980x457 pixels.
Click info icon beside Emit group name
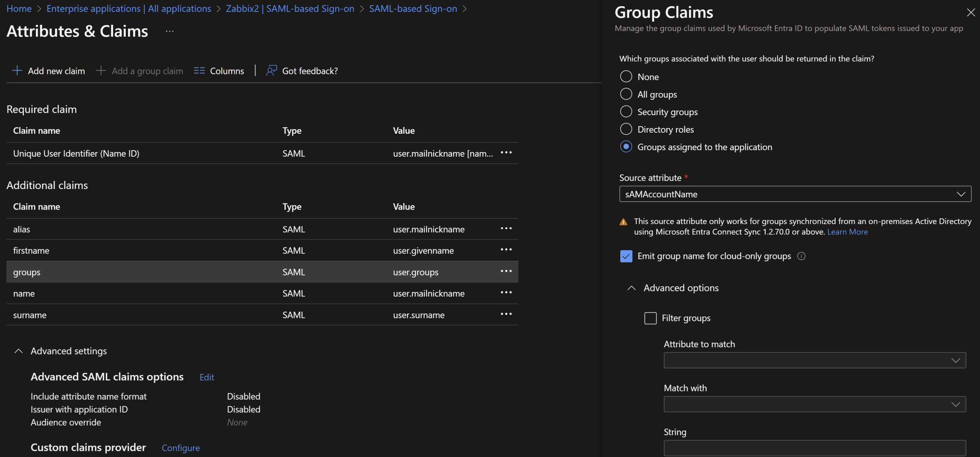coord(801,256)
